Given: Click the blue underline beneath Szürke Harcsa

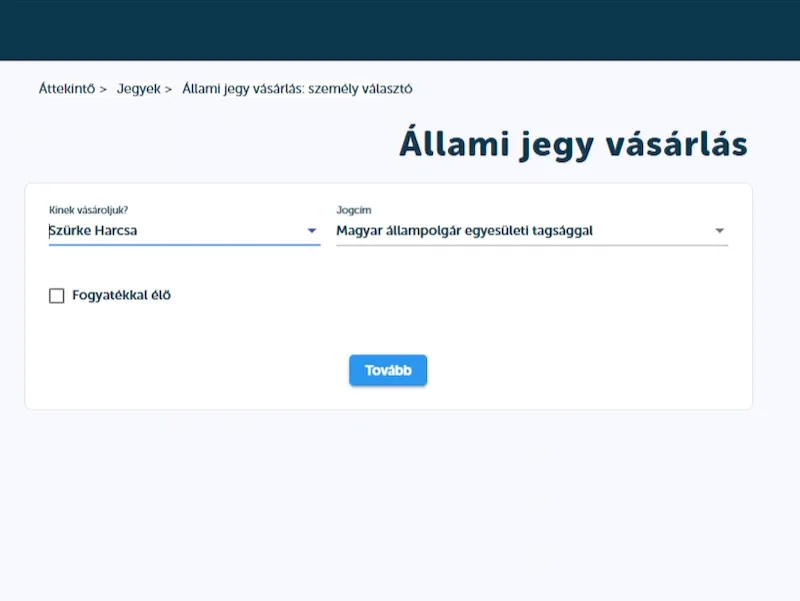Looking at the screenshot, I should (184, 245).
